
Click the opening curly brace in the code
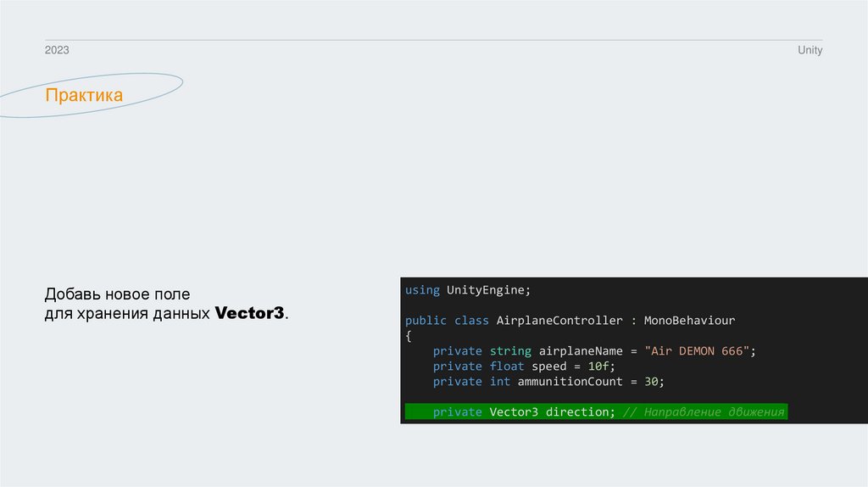408,336
